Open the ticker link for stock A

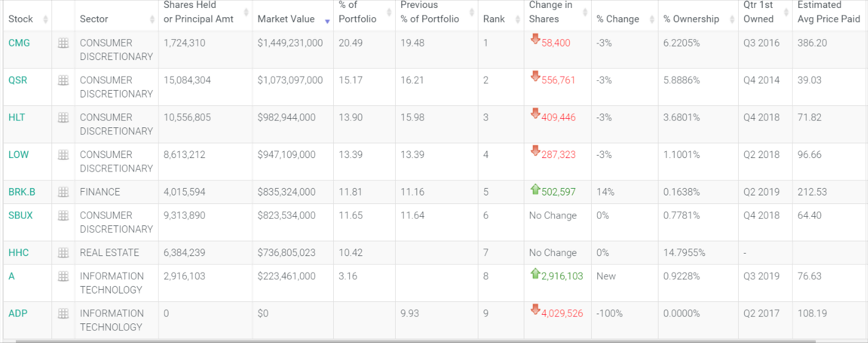[x=12, y=276]
